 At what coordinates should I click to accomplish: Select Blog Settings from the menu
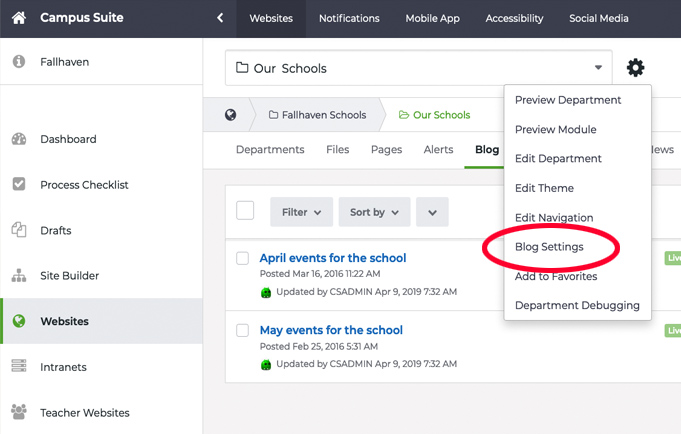click(549, 246)
